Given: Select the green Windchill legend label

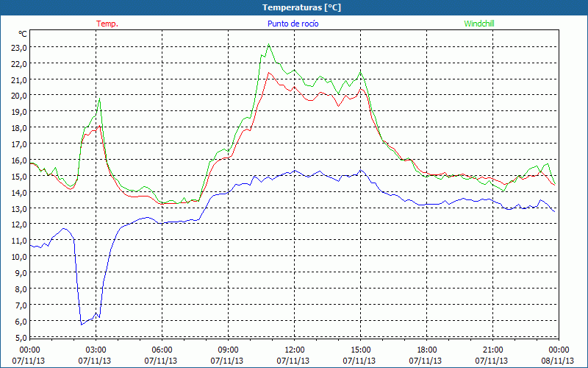Looking at the screenshot, I should tap(479, 24).
